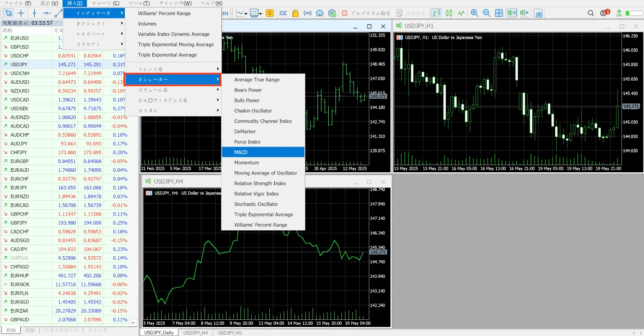Zoom in on the chart
Screen dimensions: 644x336
pyautogui.click(x=475, y=13)
